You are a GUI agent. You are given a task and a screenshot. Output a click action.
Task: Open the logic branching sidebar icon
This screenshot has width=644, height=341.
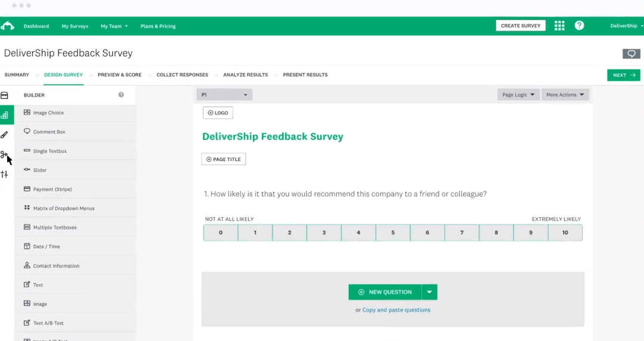[x=5, y=155]
